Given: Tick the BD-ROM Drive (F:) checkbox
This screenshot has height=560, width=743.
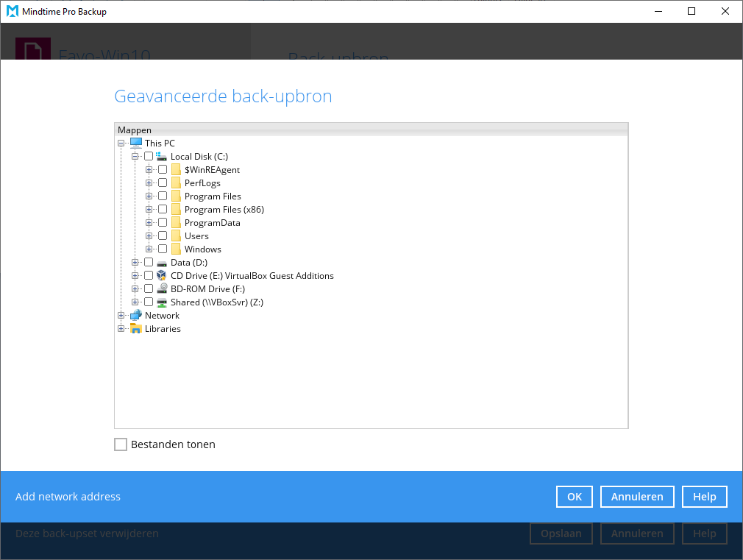Looking at the screenshot, I should point(149,288).
